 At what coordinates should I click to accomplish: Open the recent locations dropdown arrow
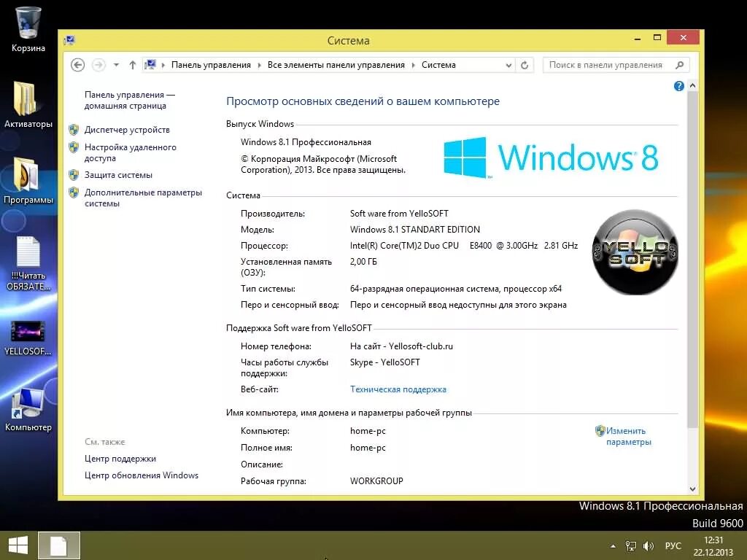pyautogui.click(x=116, y=65)
